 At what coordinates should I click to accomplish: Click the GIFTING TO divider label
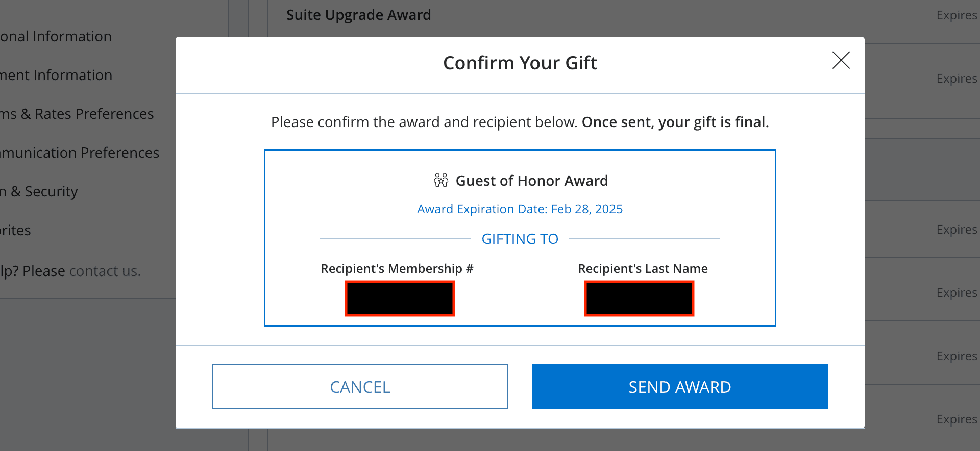tap(520, 239)
